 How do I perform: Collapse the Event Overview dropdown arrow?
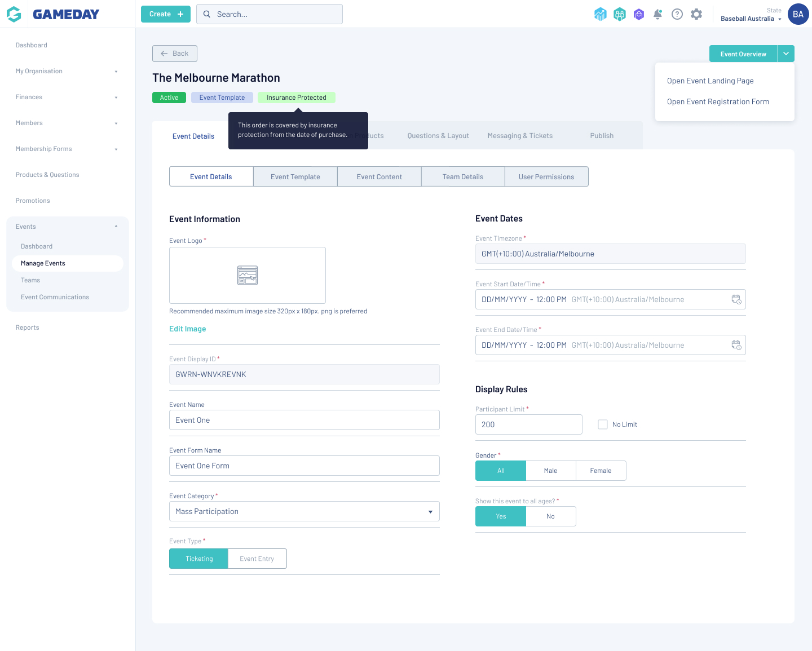point(786,54)
